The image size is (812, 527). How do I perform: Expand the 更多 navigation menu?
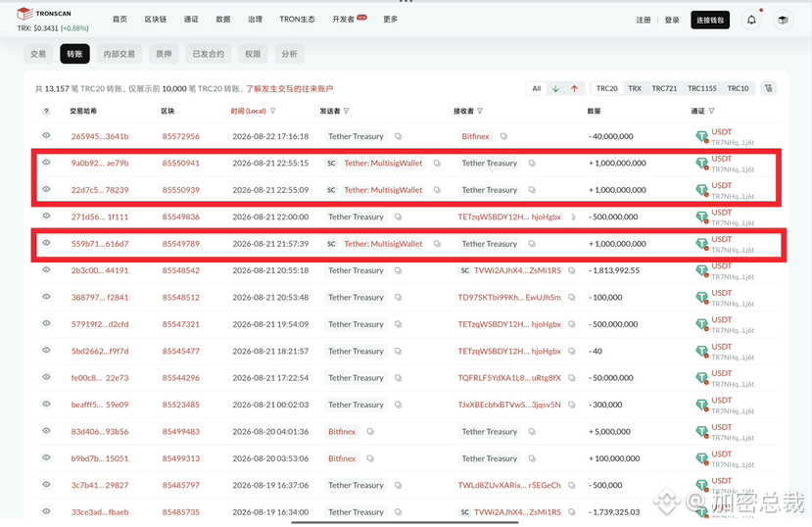click(x=391, y=20)
